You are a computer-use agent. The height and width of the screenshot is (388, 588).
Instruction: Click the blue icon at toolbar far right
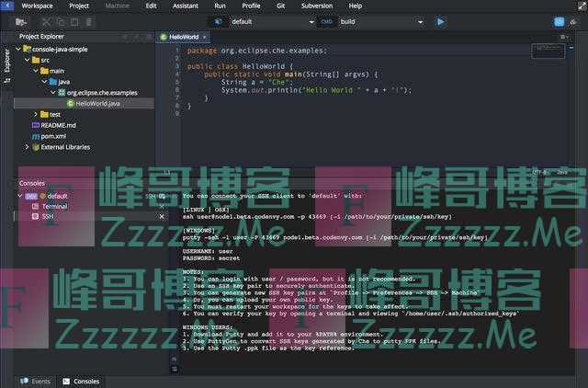click(x=559, y=21)
